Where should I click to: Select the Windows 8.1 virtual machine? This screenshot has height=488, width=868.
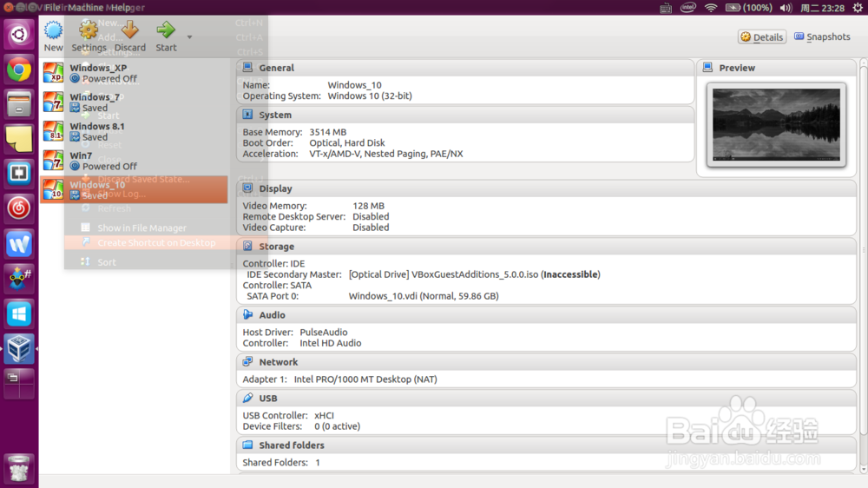click(x=134, y=132)
